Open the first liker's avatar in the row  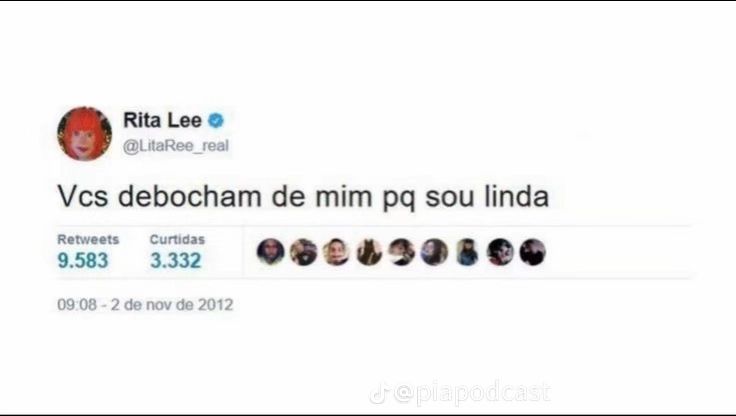tap(270, 252)
